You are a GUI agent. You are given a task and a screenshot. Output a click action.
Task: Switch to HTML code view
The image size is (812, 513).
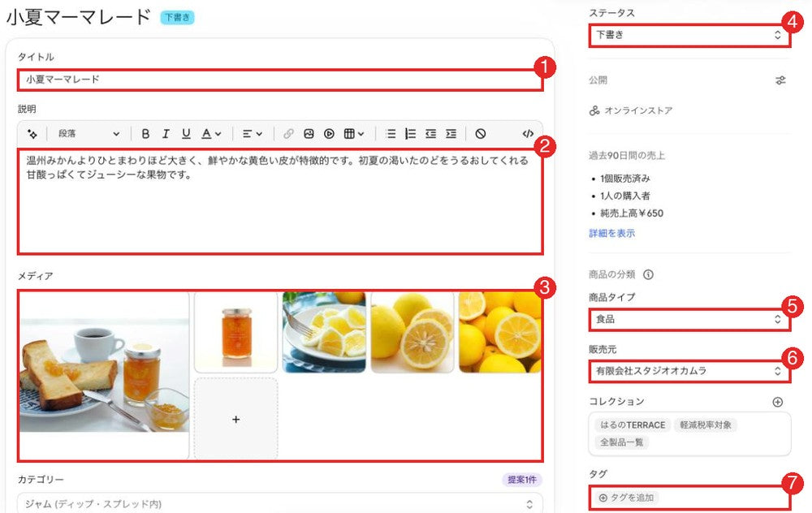point(528,134)
